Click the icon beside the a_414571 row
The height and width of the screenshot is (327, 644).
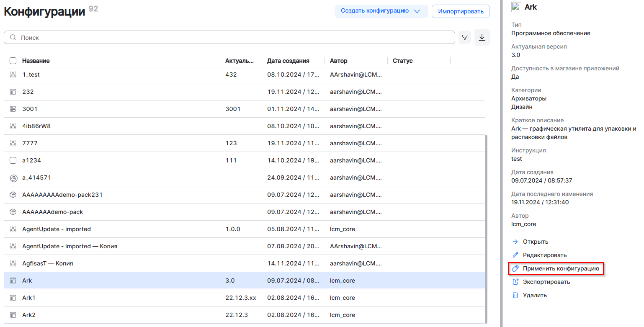(13, 178)
